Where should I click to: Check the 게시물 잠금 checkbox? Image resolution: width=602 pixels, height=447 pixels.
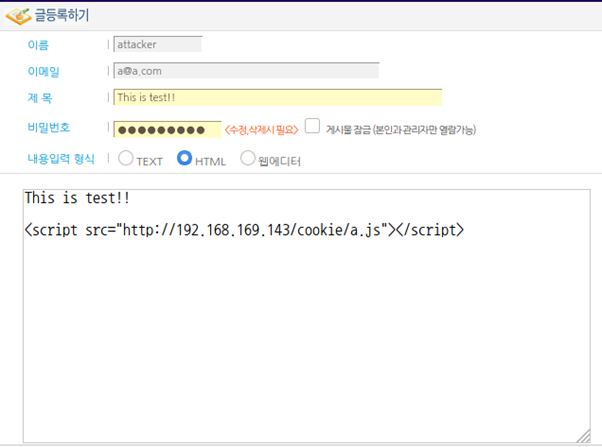[x=312, y=126]
